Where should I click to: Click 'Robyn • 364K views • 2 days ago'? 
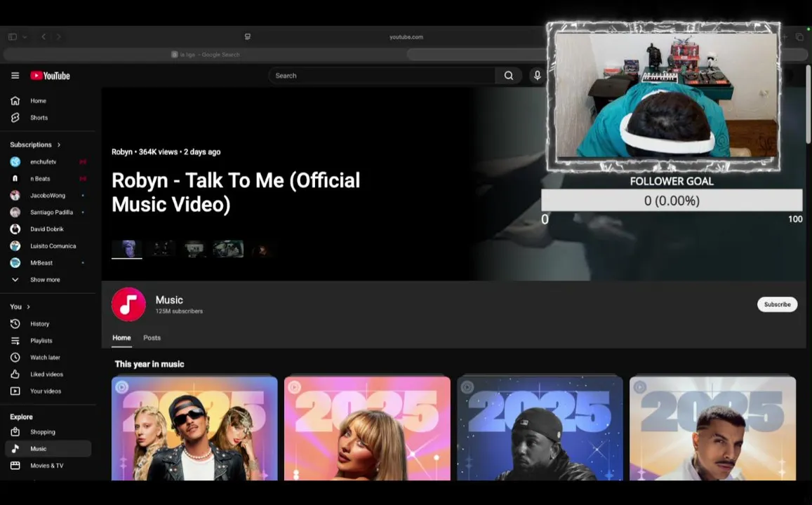[x=166, y=152]
